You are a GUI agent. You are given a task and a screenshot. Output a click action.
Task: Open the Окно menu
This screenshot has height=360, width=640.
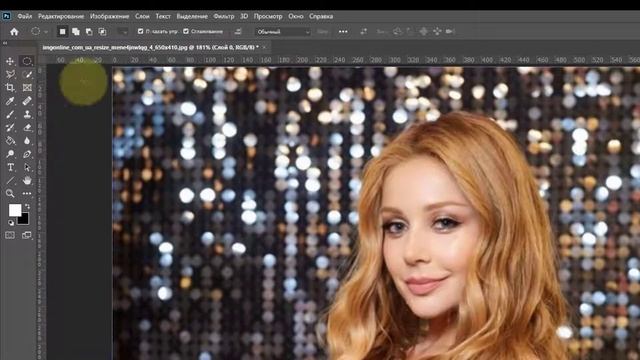tap(296, 16)
